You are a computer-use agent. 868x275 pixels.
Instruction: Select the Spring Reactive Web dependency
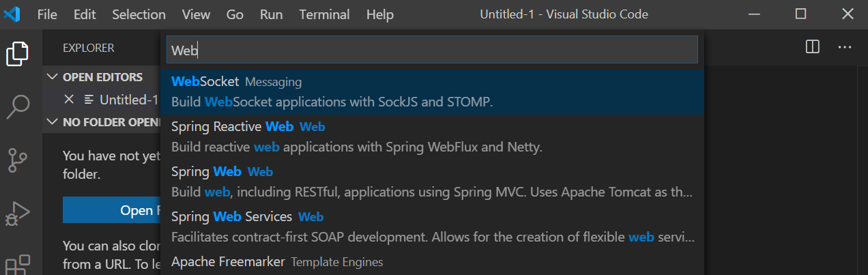click(x=433, y=137)
